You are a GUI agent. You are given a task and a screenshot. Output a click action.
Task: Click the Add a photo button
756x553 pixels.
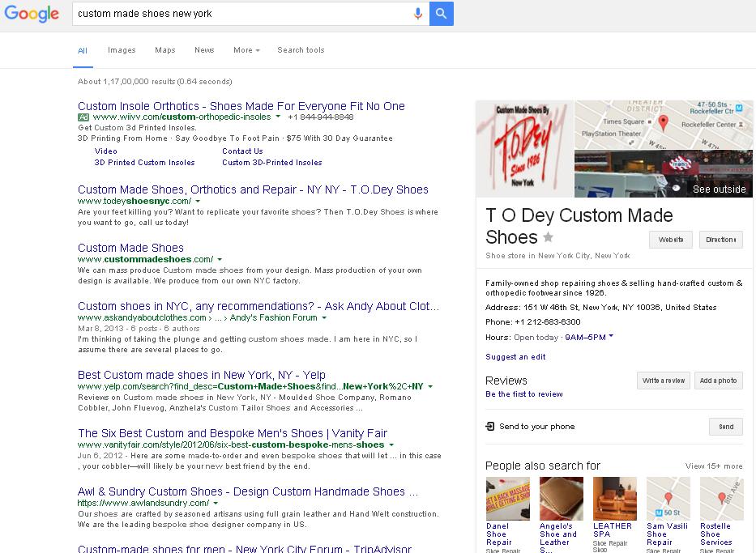click(719, 381)
